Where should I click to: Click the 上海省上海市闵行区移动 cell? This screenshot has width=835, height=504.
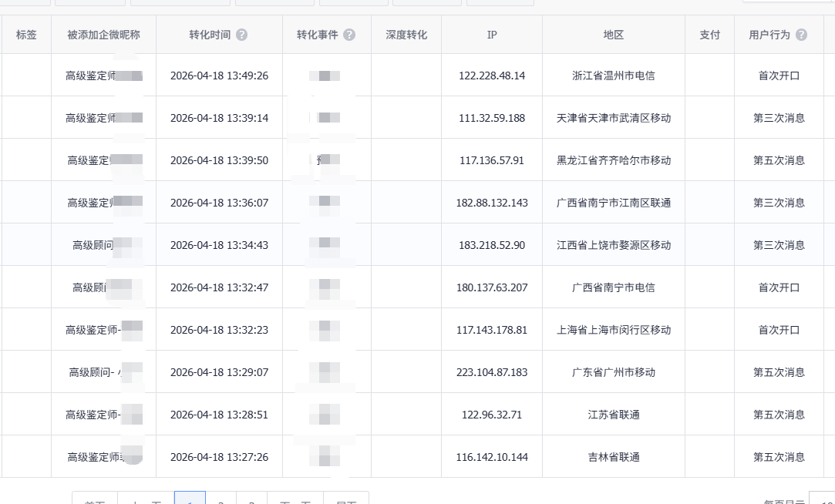(614, 330)
